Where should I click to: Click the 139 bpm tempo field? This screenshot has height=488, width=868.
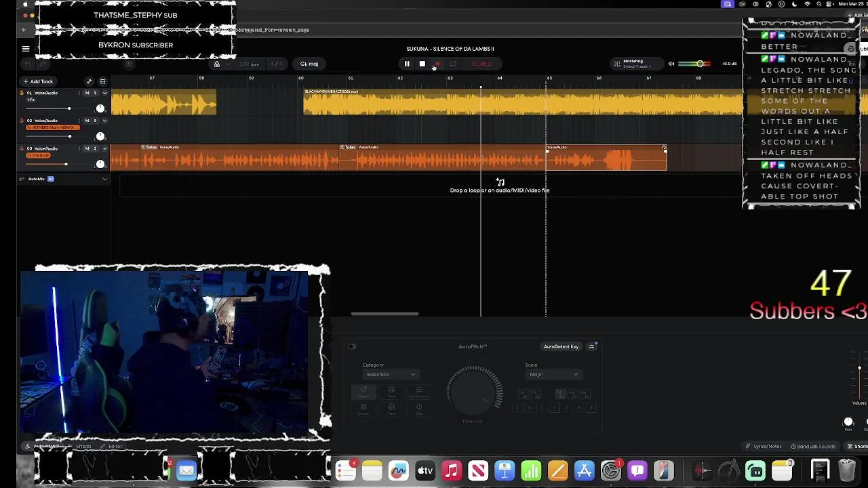point(250,64)
